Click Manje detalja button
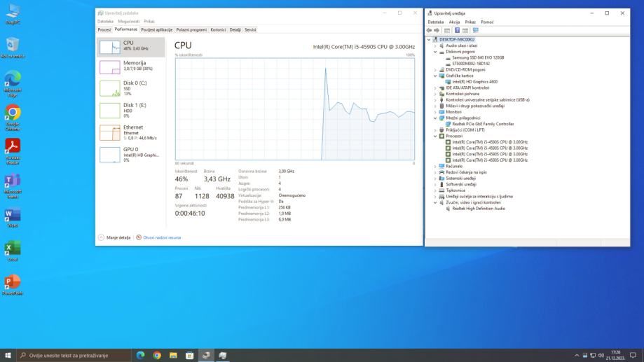 (x=115, y=237)
